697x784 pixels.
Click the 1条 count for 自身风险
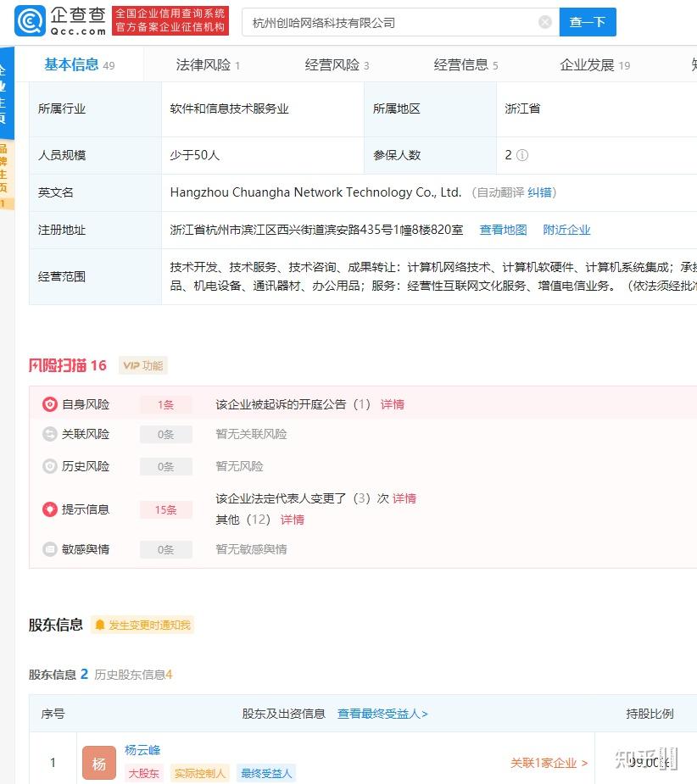(165, 404)
